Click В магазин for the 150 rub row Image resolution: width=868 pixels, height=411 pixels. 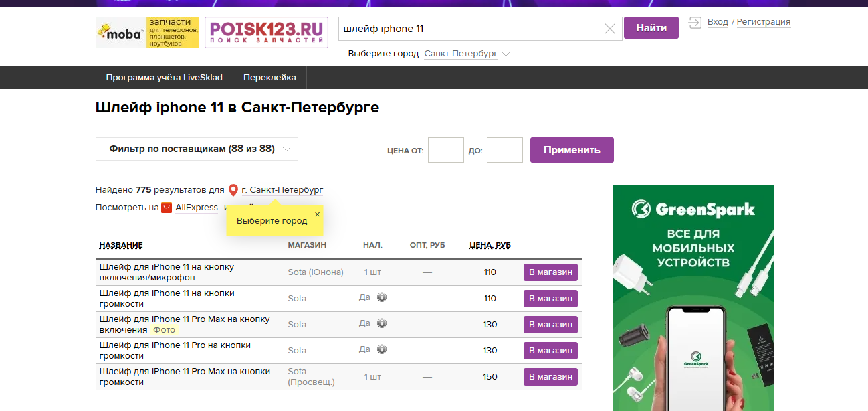point(550,377)
